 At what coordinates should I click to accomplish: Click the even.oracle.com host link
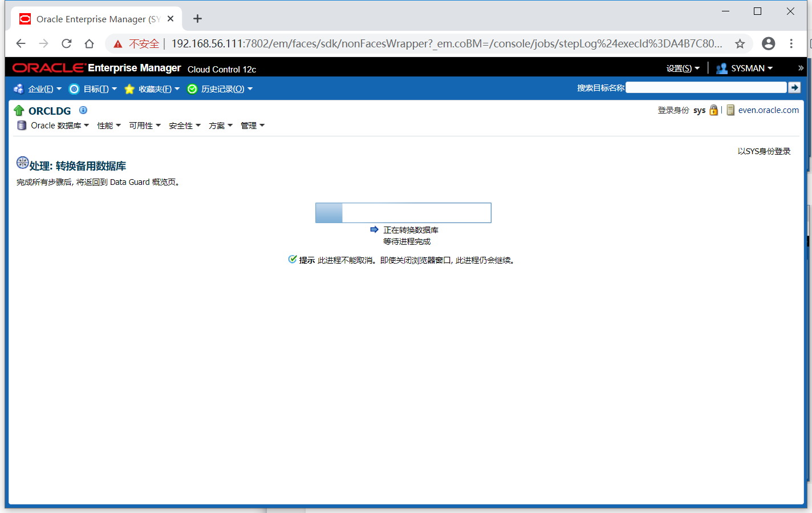pos(768,110)
